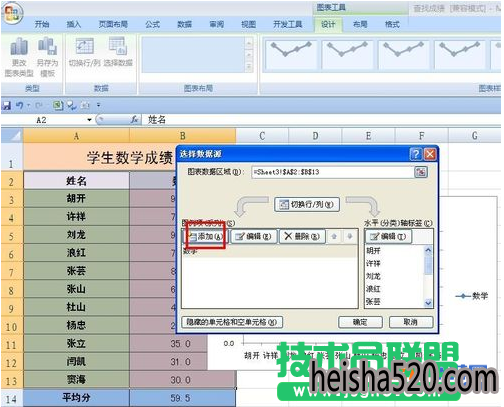Viewport: 504px width, 407px height.
Task: Click axis labels 编辑 (Edit) button
Action: [x=389, y=236]
